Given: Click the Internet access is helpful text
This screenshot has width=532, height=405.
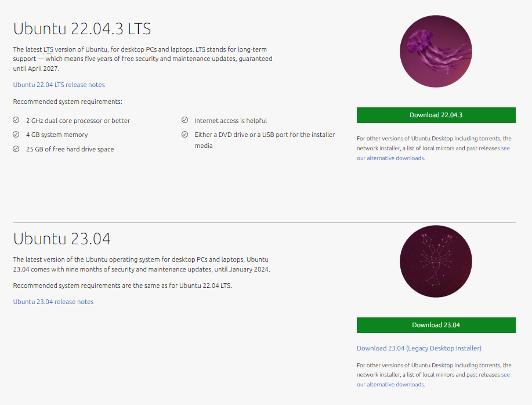Looking at the screenshot, I should coord(231,121).
